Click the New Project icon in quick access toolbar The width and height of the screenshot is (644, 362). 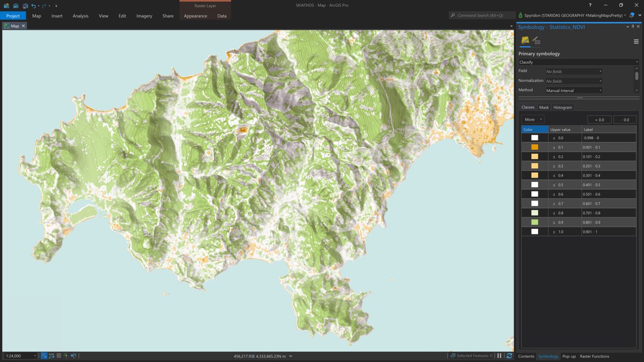point(6,5)
